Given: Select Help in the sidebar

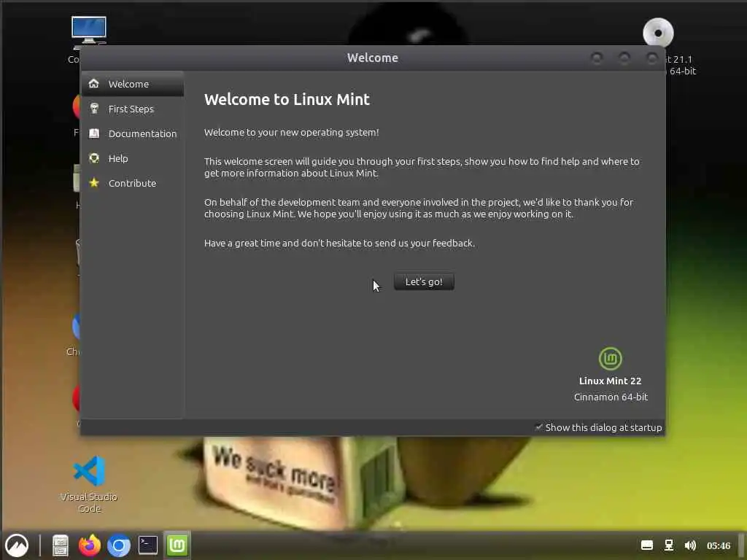Looking at the screenshot, I should coord(133,158).
